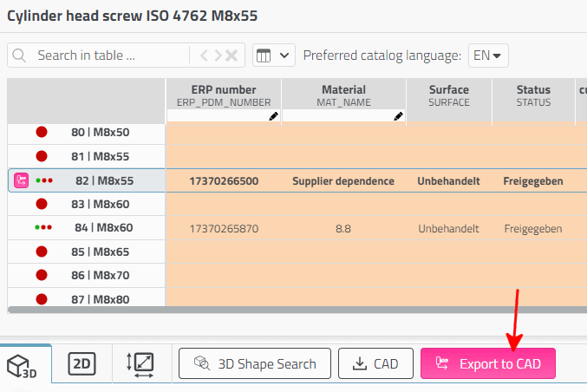Image resolution: width=587 pixels, height=392 pixels.
Task: Sort by the Status column header
Action: coord(533,95)
